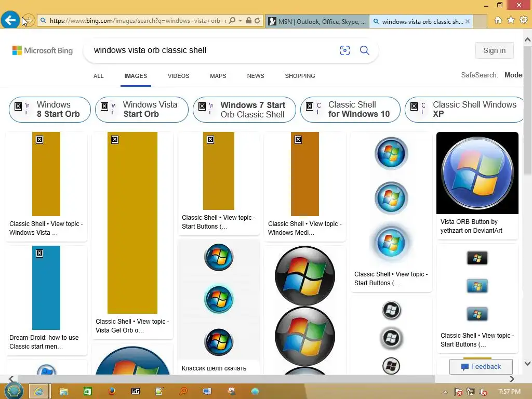Open Internet Explorer from the taskbar
The height and width of the screenshot is (399, 532).
(39, 392)
